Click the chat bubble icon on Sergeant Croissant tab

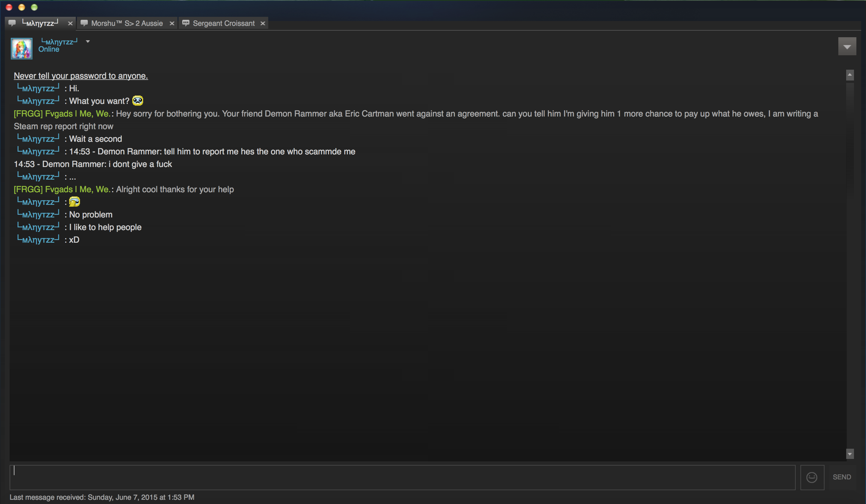[186, 23]
